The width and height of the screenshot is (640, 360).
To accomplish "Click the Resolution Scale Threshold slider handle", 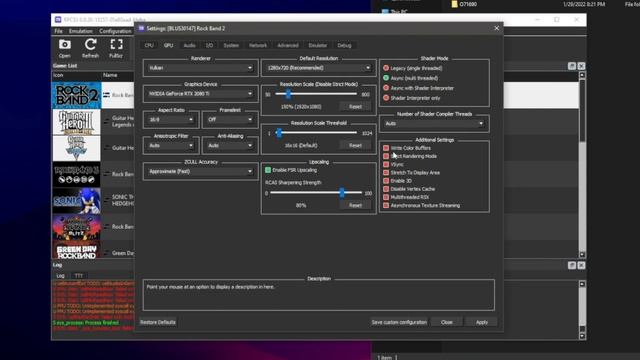I will tap(279, 133).
